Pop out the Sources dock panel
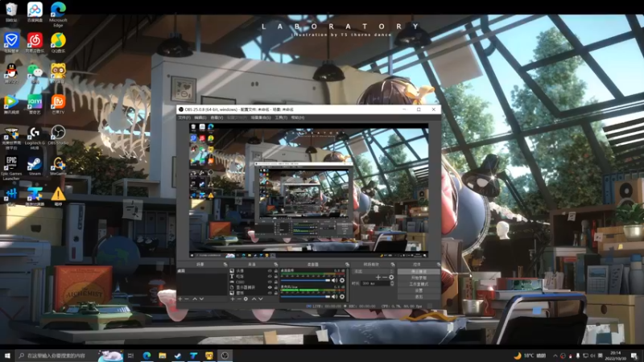 click(x=275, y=265)
